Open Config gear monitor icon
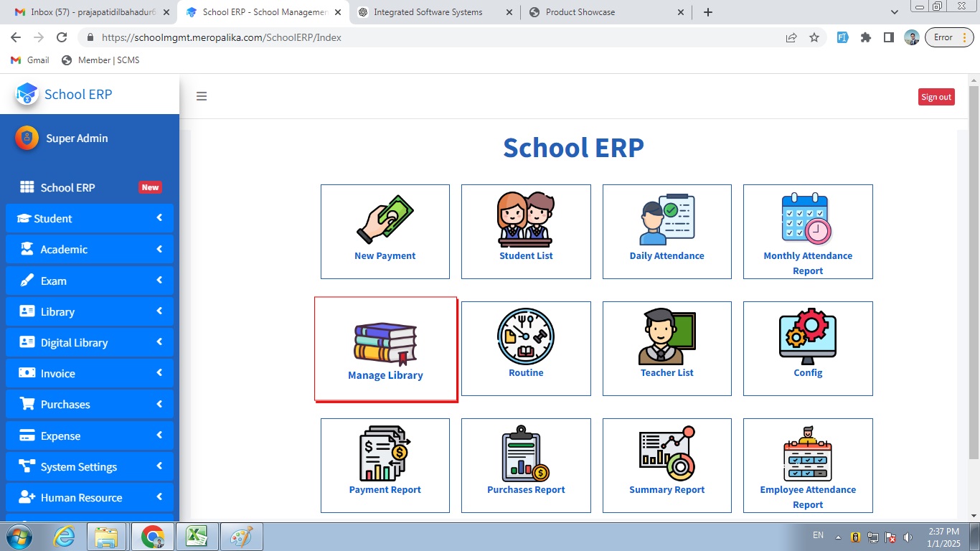980x551 pixels. (807, 336)
